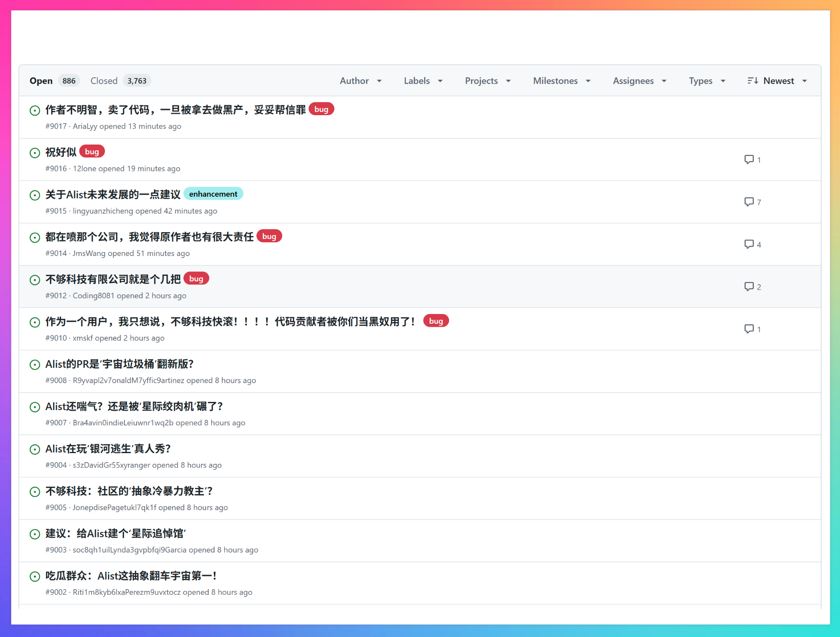
Task: Open issue #9015 about Alist future development
Action: 113,194
